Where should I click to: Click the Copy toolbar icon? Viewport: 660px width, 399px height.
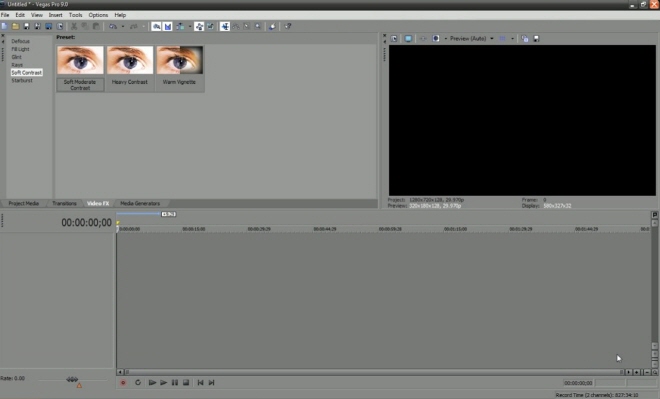point(85,26)
